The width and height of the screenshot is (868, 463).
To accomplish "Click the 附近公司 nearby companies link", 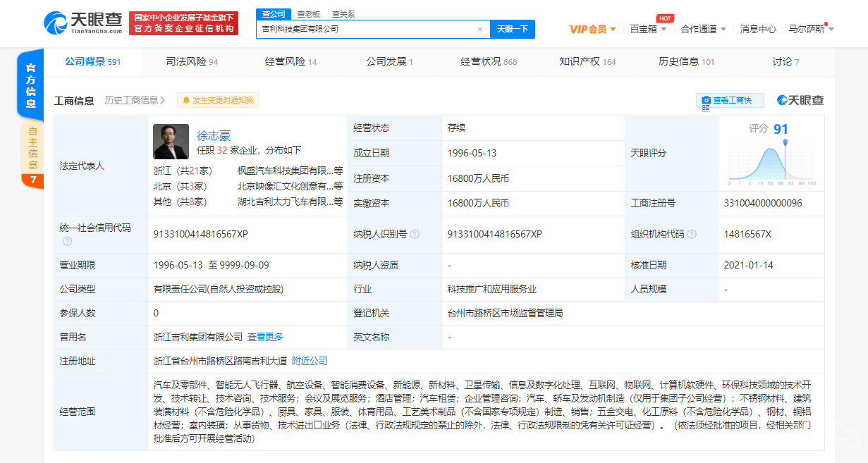I will coord(310,361).
